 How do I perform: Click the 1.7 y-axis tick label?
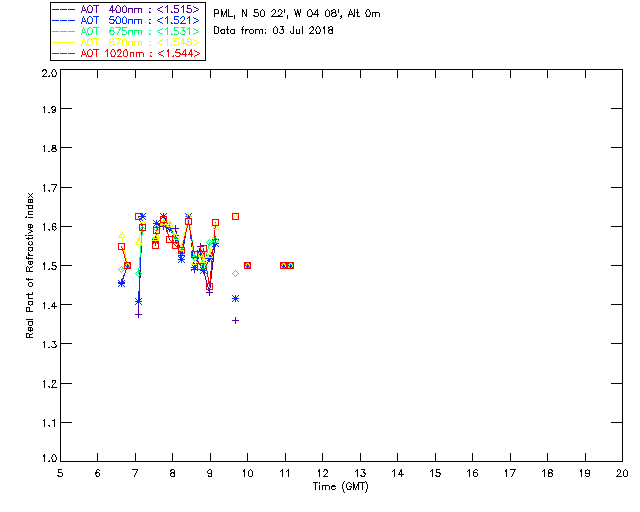tap(49, 188)
